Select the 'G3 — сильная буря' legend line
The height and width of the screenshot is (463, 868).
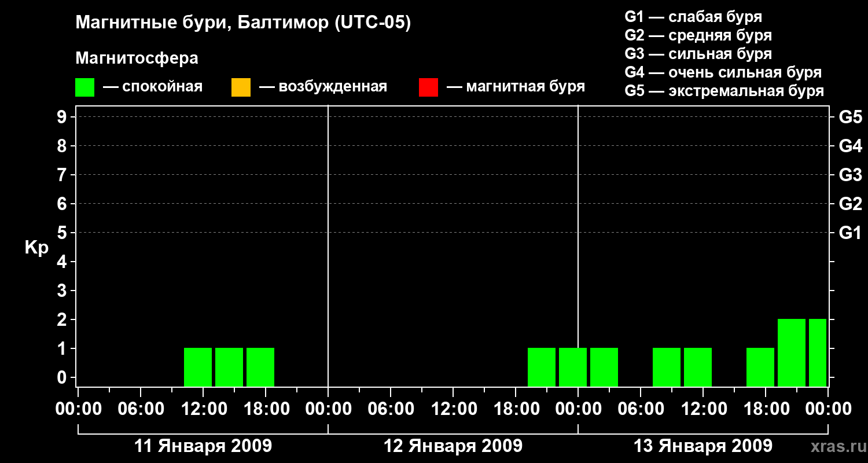[698, 54]
